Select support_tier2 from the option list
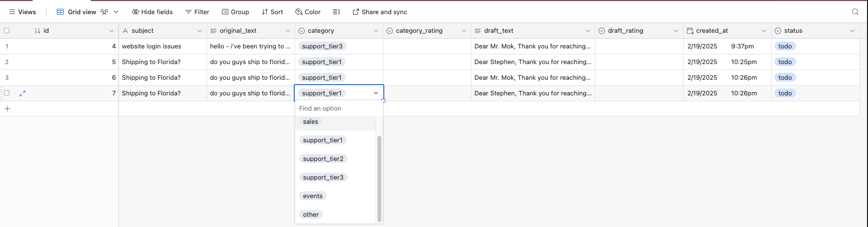Viewport: 868px width, 227px height. (323, 159)
